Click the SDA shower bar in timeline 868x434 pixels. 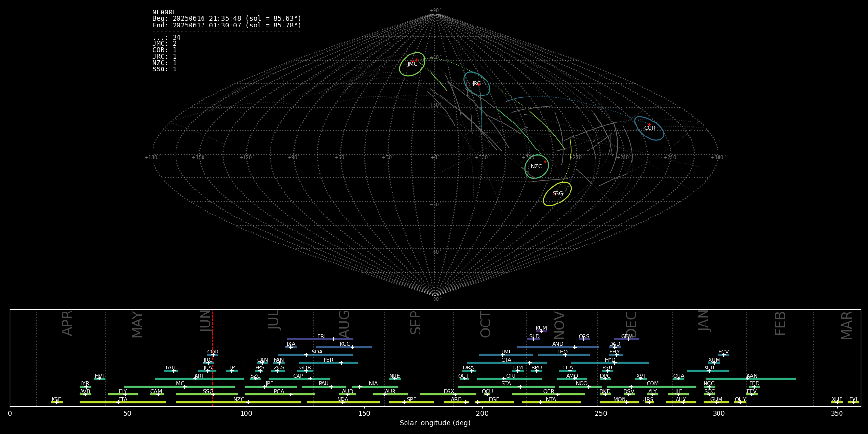click(x=315, y=355)
